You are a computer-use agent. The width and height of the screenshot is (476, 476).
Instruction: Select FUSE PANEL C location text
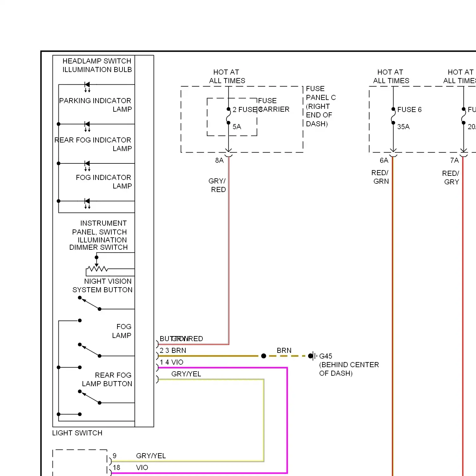coord(321,106)
